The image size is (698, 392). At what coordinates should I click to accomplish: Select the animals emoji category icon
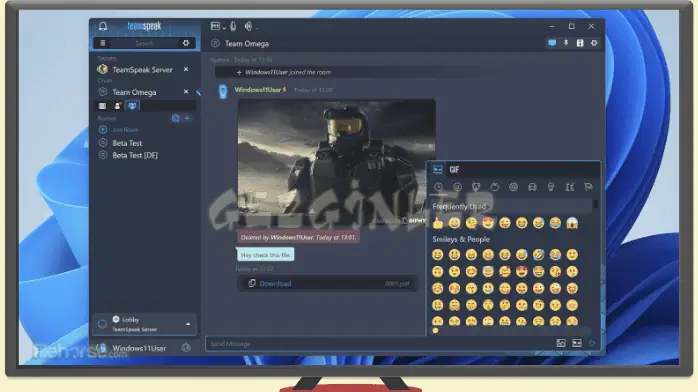click(476, 187)
